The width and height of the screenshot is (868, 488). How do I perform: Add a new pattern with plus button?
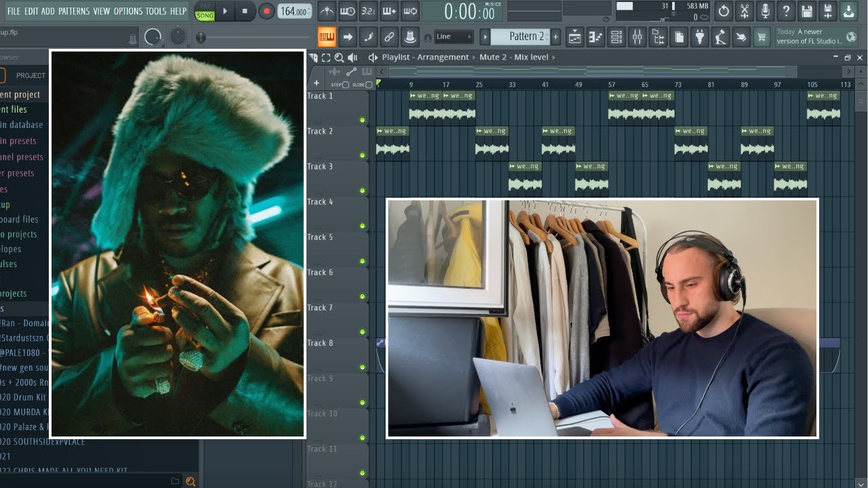[x=555, y=37]
